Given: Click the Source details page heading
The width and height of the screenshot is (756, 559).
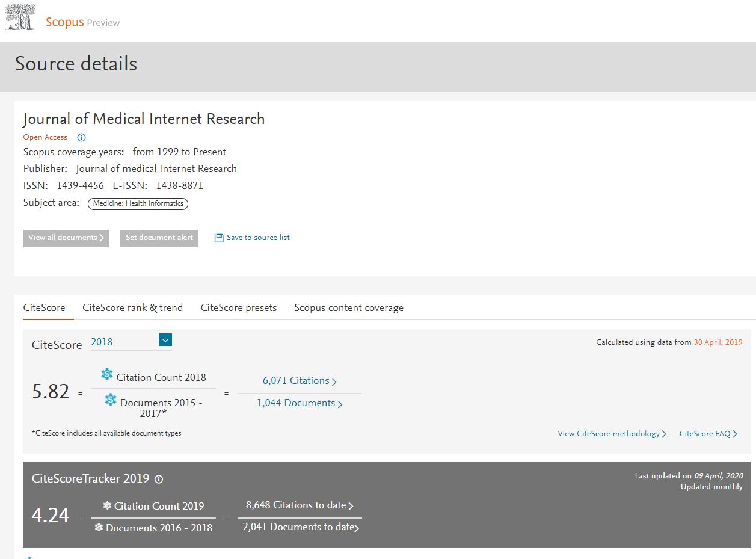Looking at the screenshot, I should click(x=76, y=64).
